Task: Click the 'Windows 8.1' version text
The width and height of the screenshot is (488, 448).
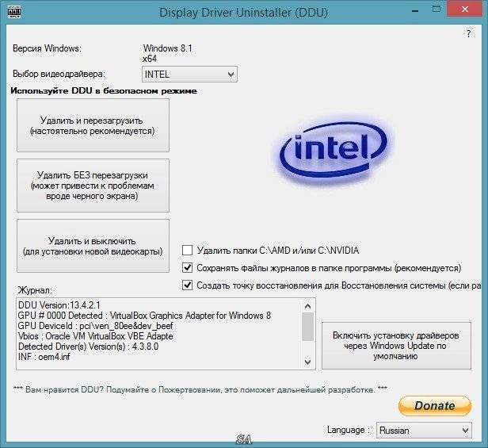Action: 167,48
